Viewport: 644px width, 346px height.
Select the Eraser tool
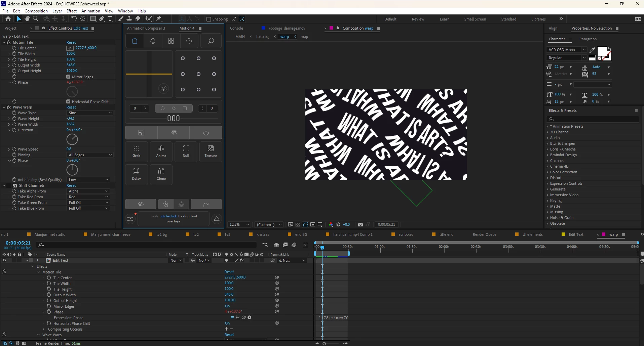[138, 19]
